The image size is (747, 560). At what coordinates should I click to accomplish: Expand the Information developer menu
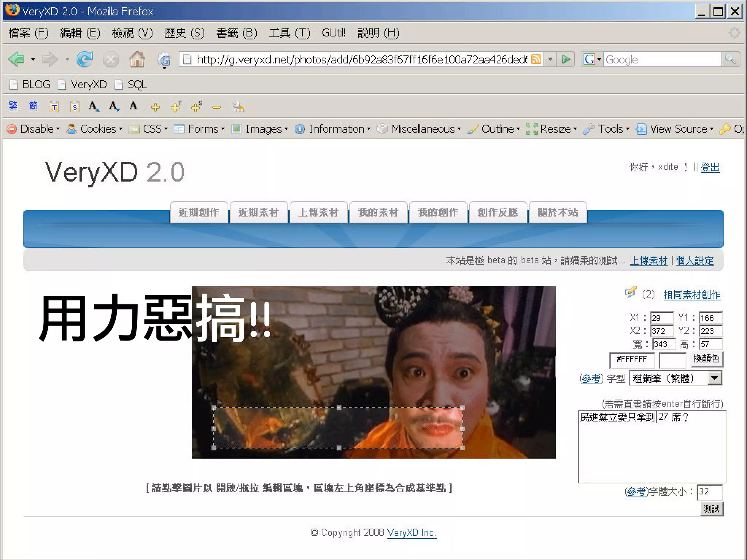(x=333, y=129)
